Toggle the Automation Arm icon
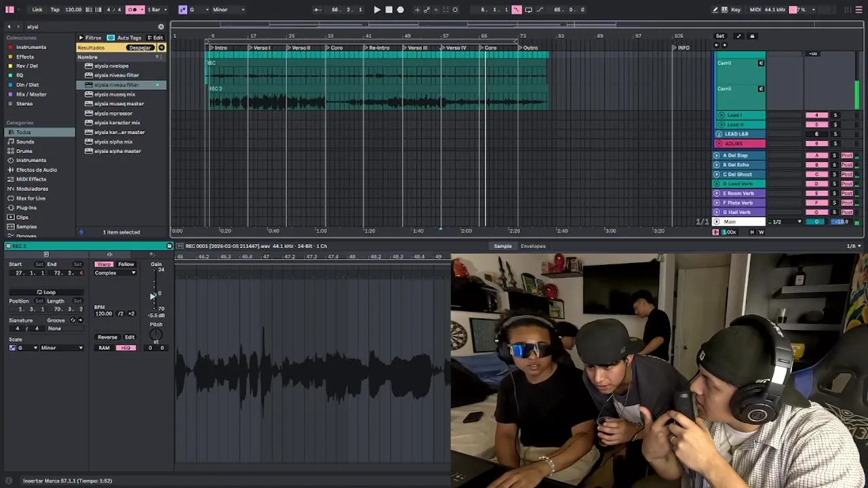868x488 pixels. tap(427, 9)
